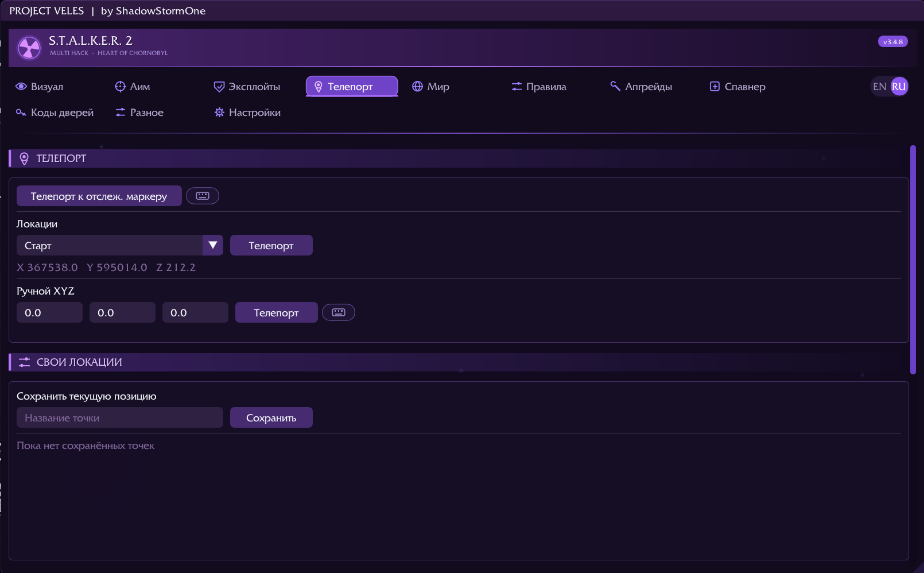Click the Сохранить текущую позицию label
Viewport: 924px width, 573px height.
[87, 396]
